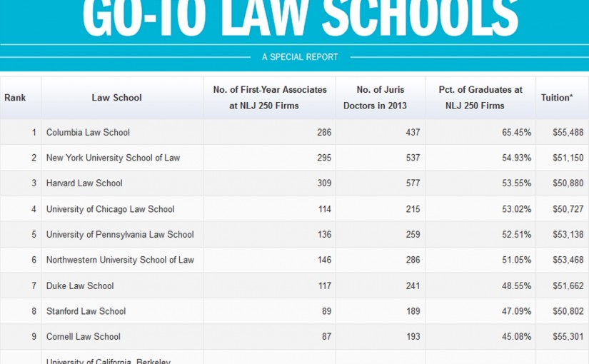589x364 pixels.
Task: Click the A Special Report subtitle
Action: click(300, 57)
